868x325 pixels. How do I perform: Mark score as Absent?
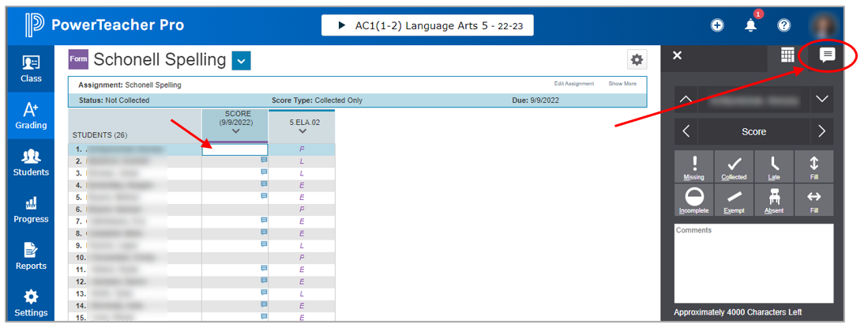click(x=774, y=200)
